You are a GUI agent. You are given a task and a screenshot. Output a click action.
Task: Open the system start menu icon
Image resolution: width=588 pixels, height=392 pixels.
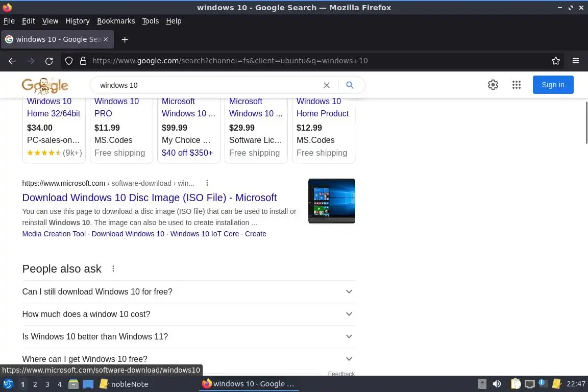(x=8, y=384)
